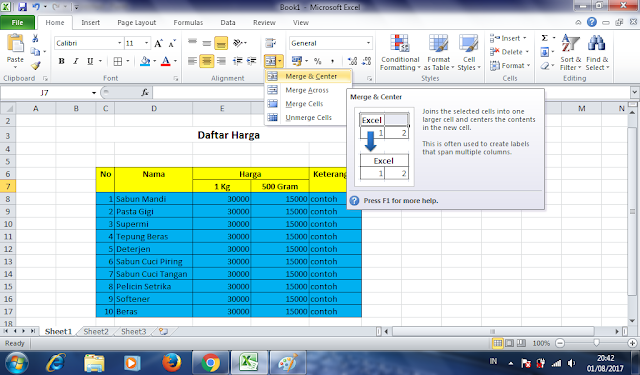This screenshot has width=640, height=375.
Task: Open the Calibri font name dropdown
Action: pos(120,43)
